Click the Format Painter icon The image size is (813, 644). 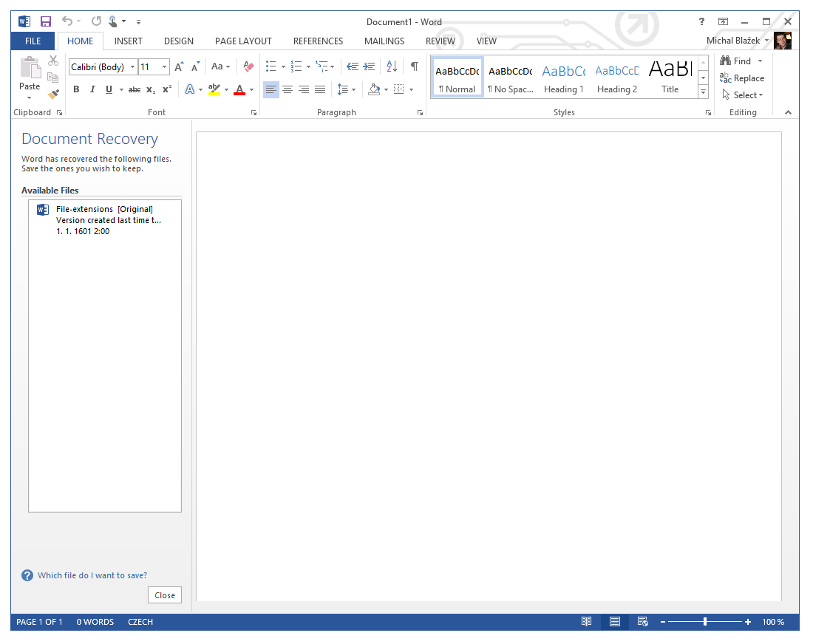click(52, 94)
